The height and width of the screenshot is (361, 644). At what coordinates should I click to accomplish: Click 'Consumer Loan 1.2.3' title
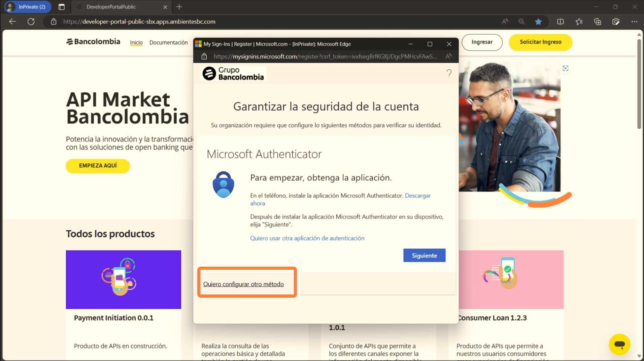coord(493,318)
